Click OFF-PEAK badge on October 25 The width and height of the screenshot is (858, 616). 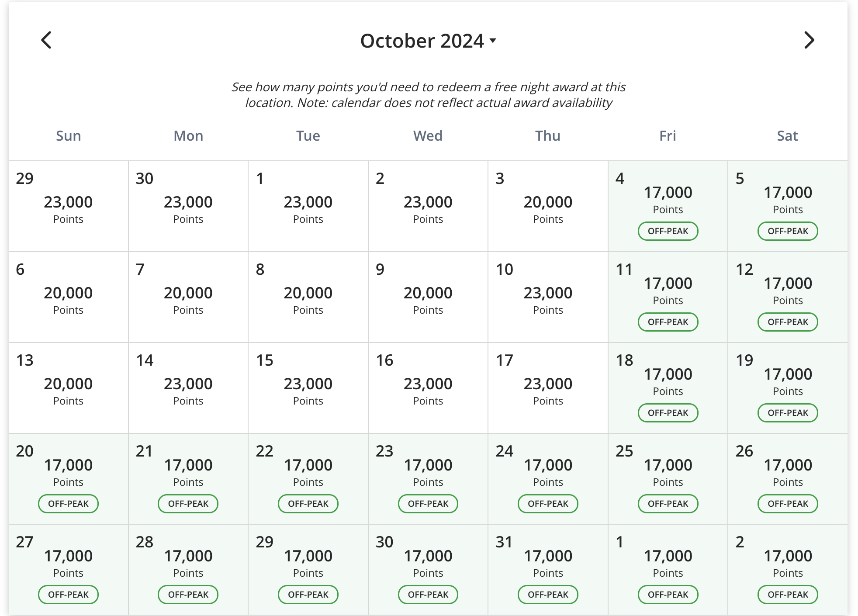668,504
